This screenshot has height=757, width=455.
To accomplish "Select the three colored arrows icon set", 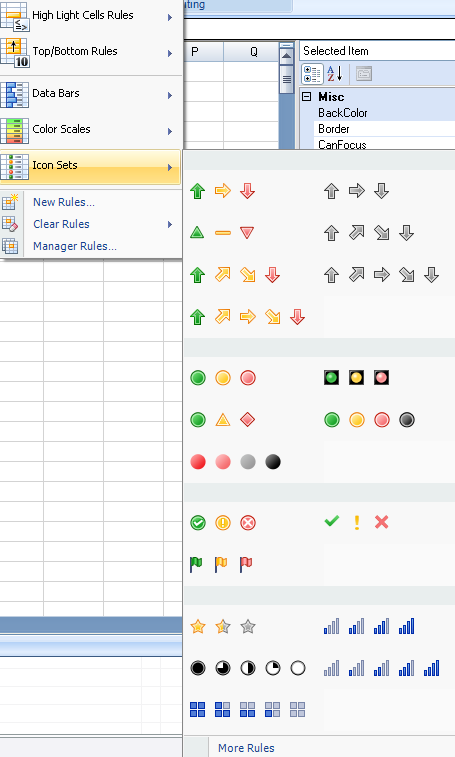I will point(223,191).
